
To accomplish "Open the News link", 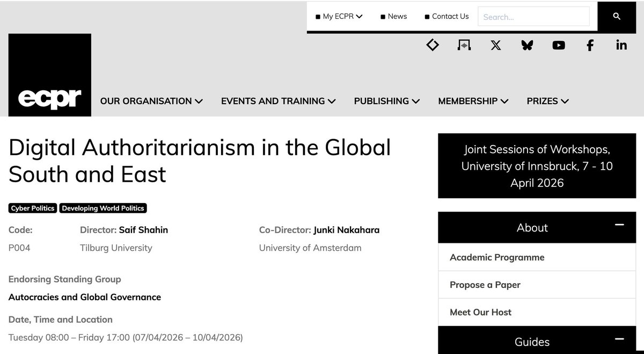I will (x=394, y=16).
